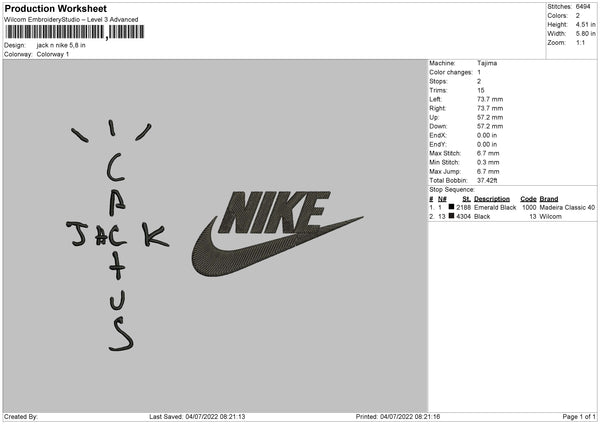This screenshot has height=424, width=600.
Task: Click the Max Jump value '6.7 mm'
Action: 488,171
